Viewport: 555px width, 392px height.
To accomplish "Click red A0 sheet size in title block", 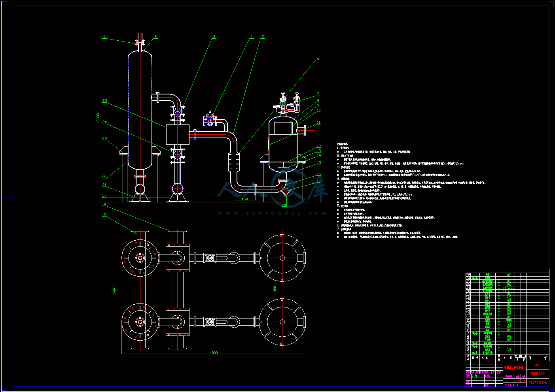I will coord(537,365).
